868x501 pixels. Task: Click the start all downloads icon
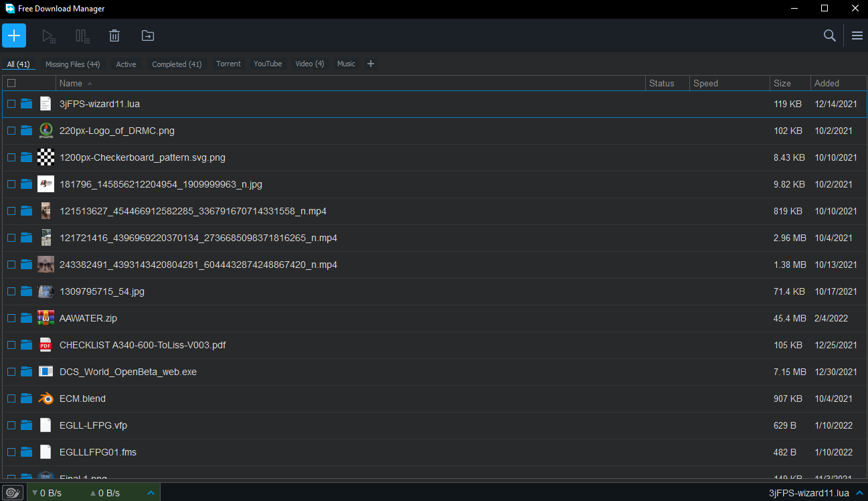(x=48, y=36)
